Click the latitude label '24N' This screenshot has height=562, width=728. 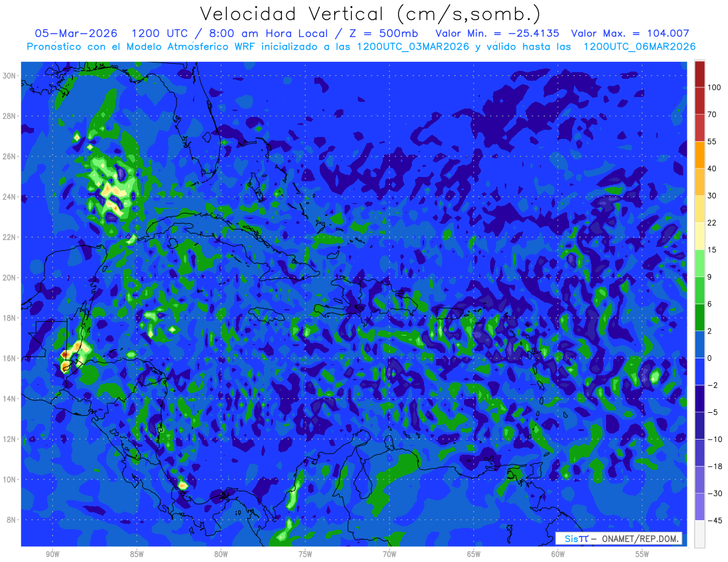[x=10, y=197]
